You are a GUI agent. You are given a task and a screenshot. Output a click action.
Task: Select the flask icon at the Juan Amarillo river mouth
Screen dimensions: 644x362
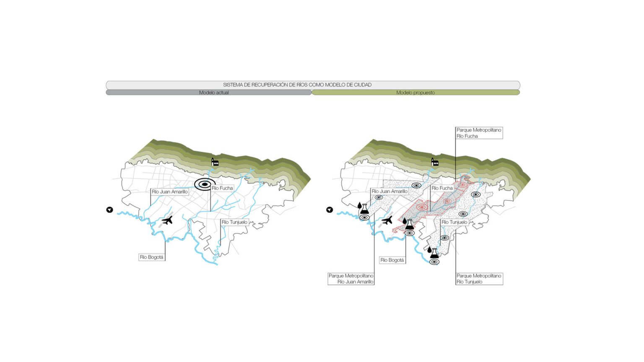tap(364, 208)
